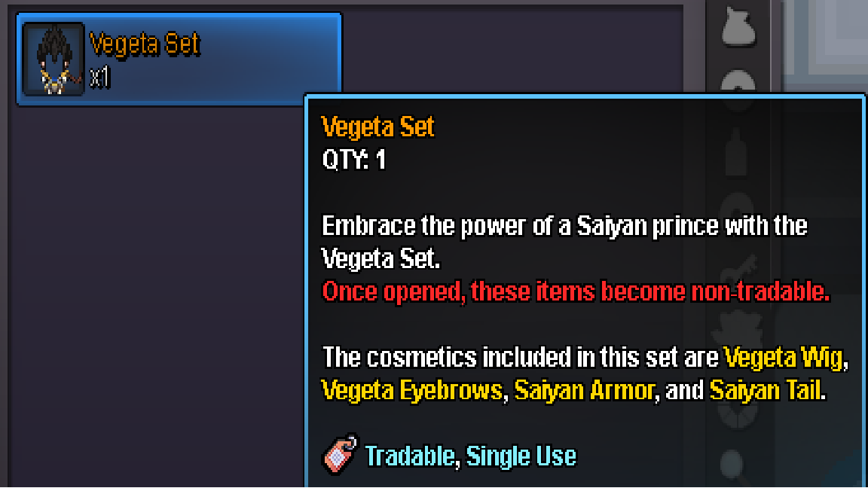The width and height of the screenshot is (868, 488).
Task: Click the orange Vegeta Set tooltip title
Action: coord(378,127)
